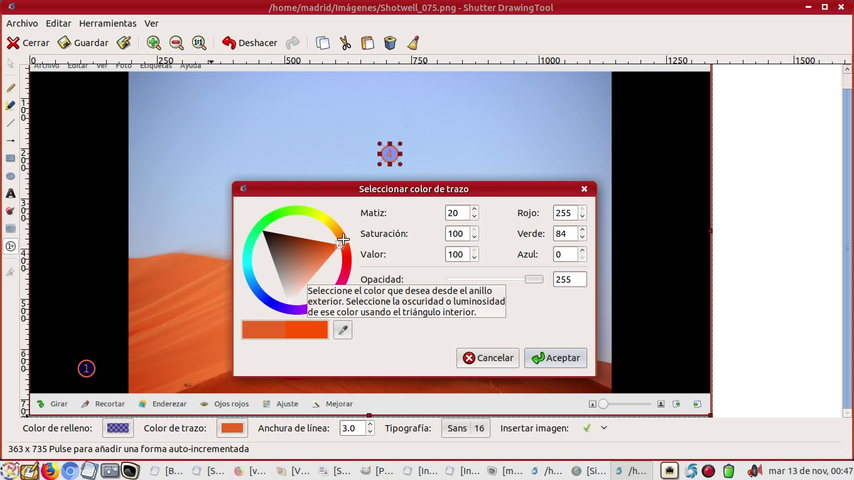This screenshot has width=854, height=480.
Task: Open the Archivo menu
Action: click(22, 23)
